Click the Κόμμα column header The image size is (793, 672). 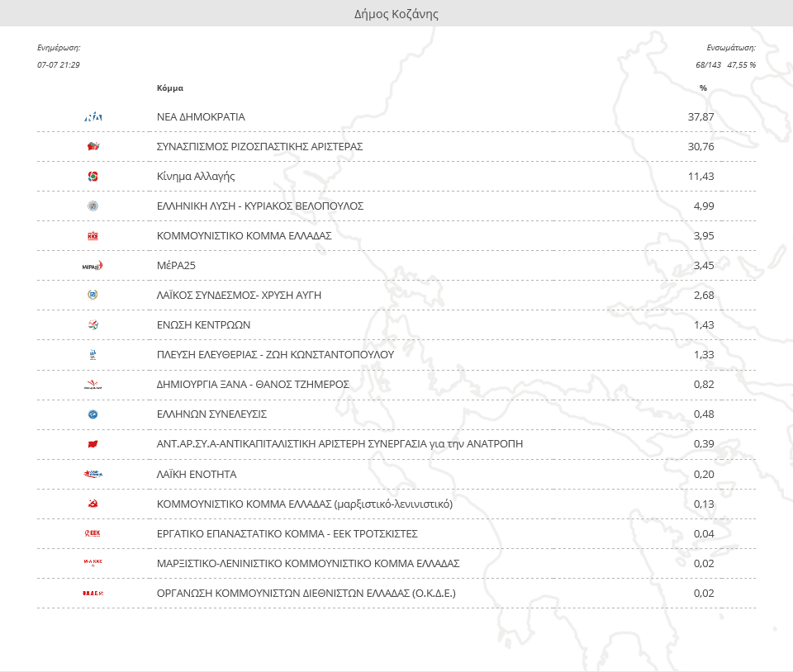170,88
